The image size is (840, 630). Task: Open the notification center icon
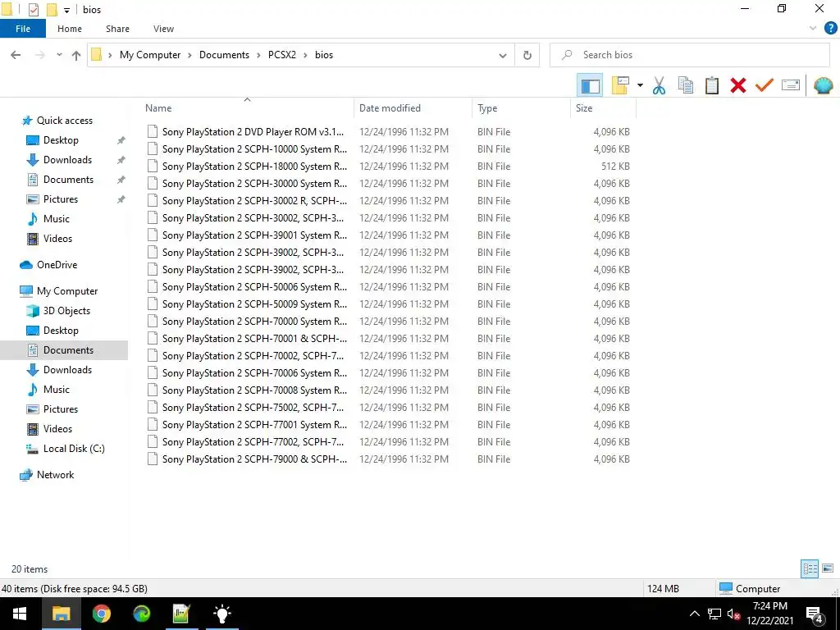(815, 614)
